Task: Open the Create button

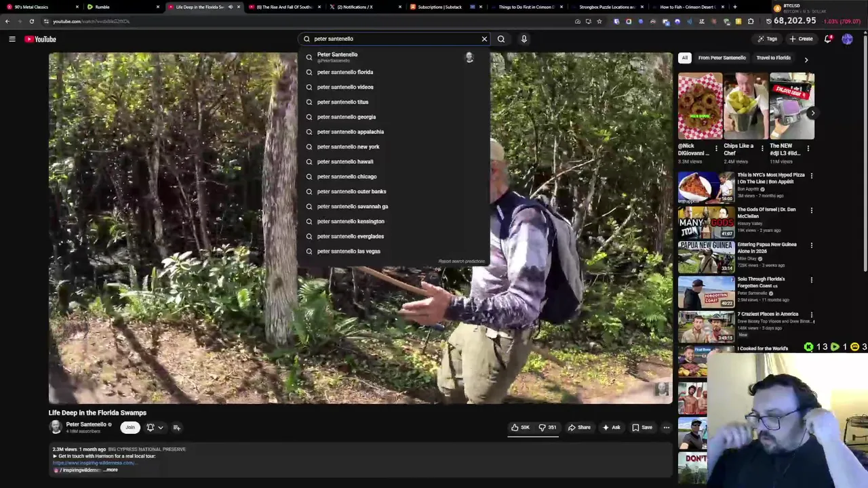Action: pyautogui.click(x=801, y=39)
